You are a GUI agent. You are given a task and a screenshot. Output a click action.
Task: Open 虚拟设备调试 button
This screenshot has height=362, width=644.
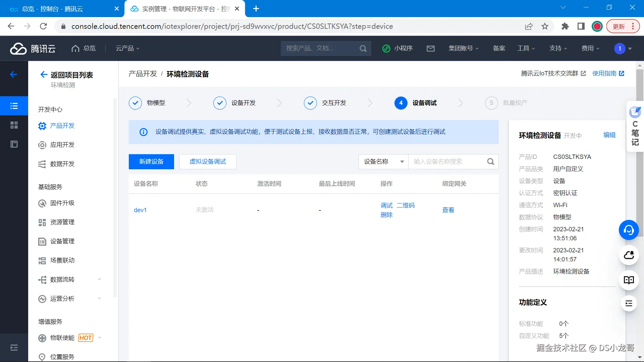pyautogui.click(x=208, y=162)
